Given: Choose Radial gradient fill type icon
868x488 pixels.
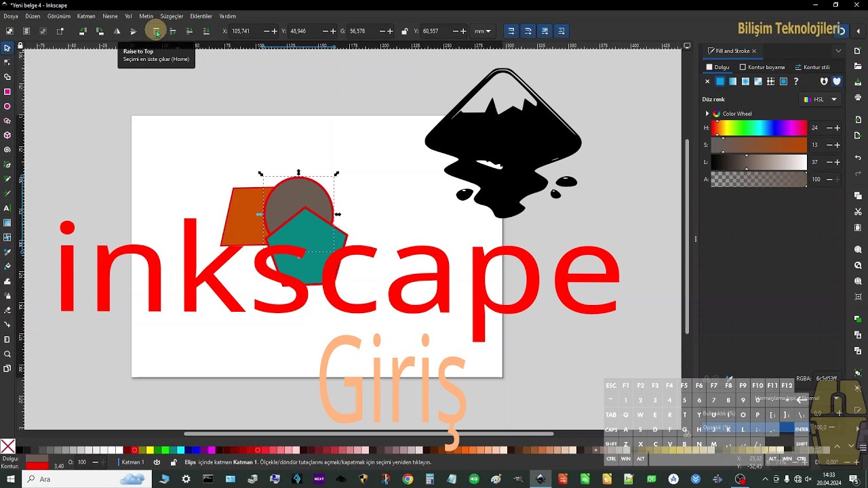Looking at the screenshot, I should [x=745, y=81].
